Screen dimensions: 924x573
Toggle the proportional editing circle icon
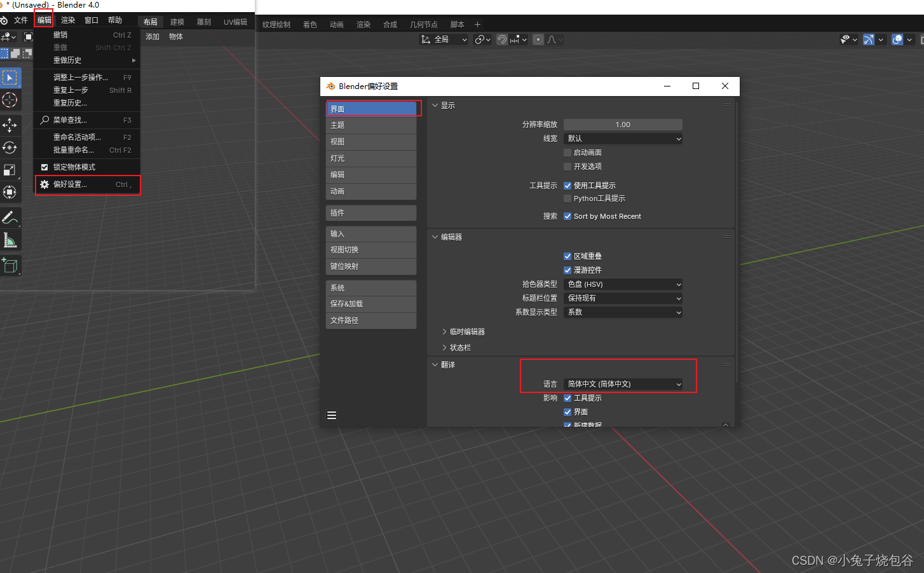pyautogui.click(x=538, y=39)
